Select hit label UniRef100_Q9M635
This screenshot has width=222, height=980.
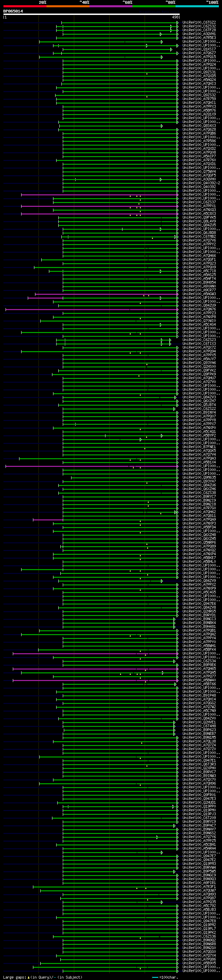(x=199, y=477)
